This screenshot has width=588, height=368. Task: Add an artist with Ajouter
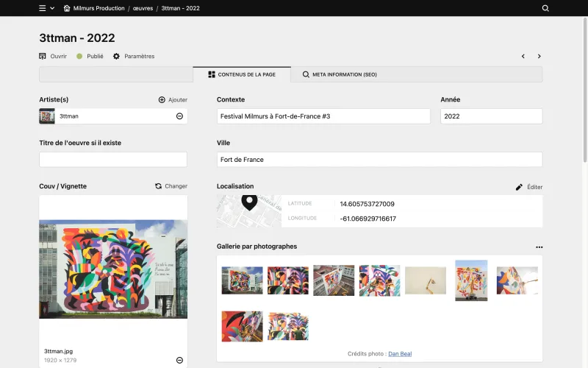(173, 99)
